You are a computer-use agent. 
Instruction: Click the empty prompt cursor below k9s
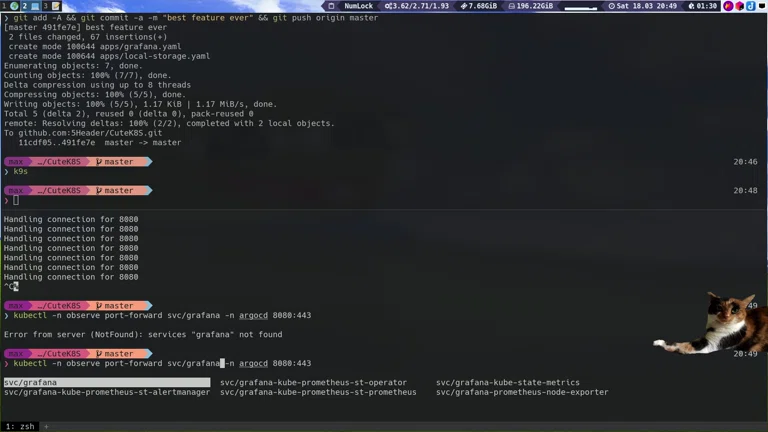16,200
